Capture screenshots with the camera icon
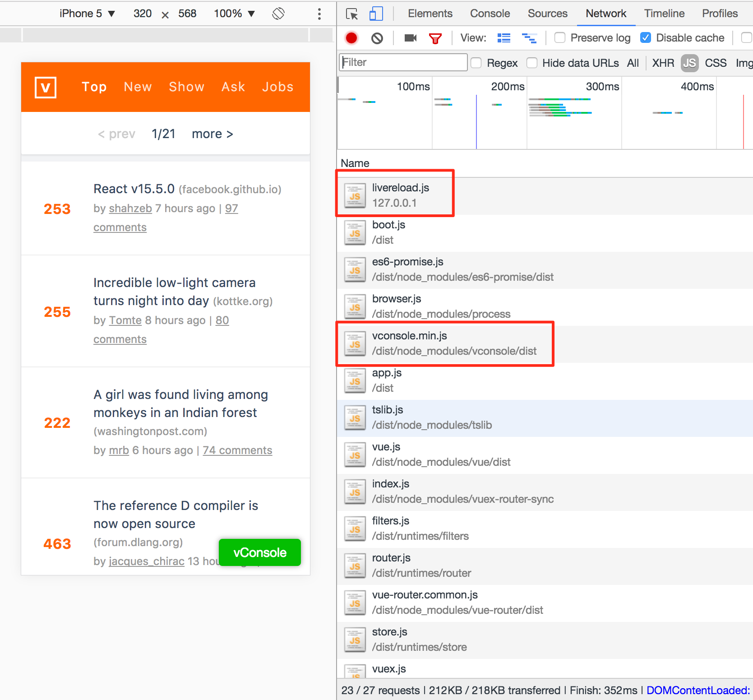Image resolution: width=753 pixels, height=700 pixels. tap(410, 38)
